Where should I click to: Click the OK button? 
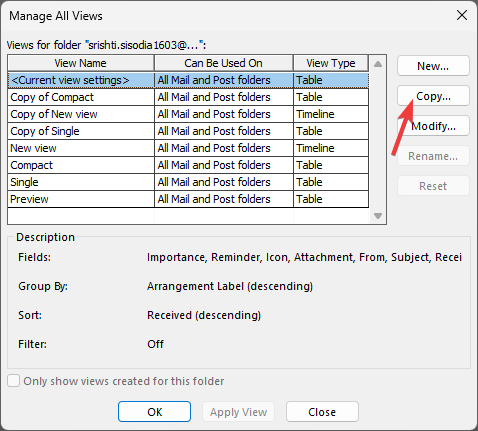(154, 412)
